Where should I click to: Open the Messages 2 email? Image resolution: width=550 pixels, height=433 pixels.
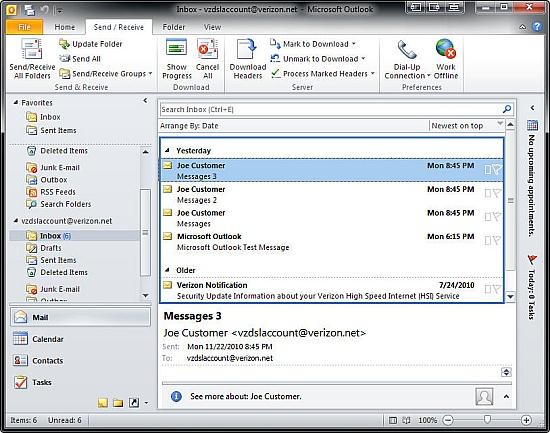[x=332, y=194]
